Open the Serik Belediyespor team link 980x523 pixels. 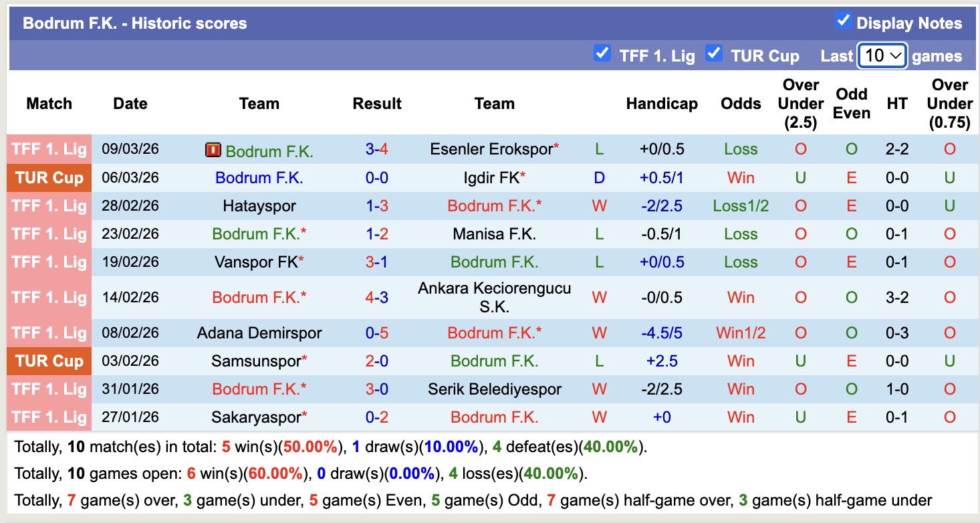pos(494,389)
